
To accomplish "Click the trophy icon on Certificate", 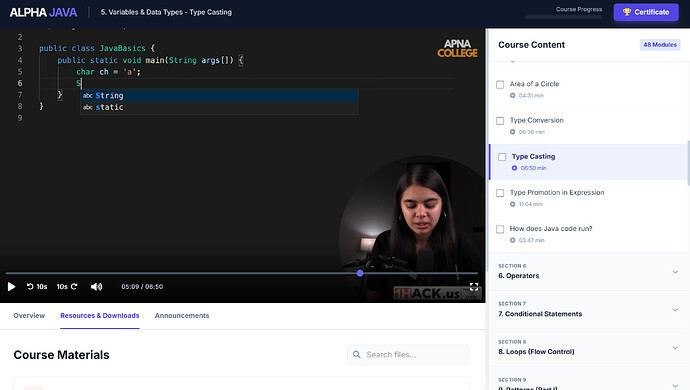I will point(627,12).
